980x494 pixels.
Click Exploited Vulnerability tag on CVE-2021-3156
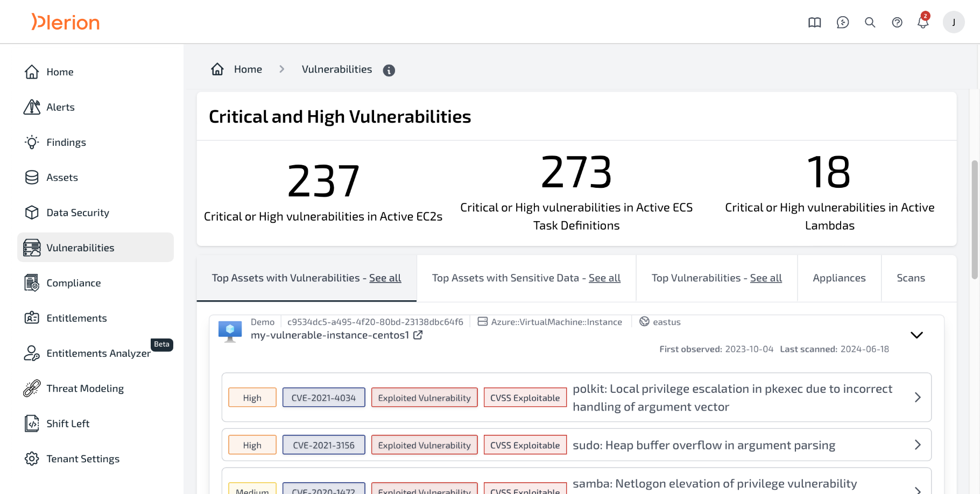(425, 445)
